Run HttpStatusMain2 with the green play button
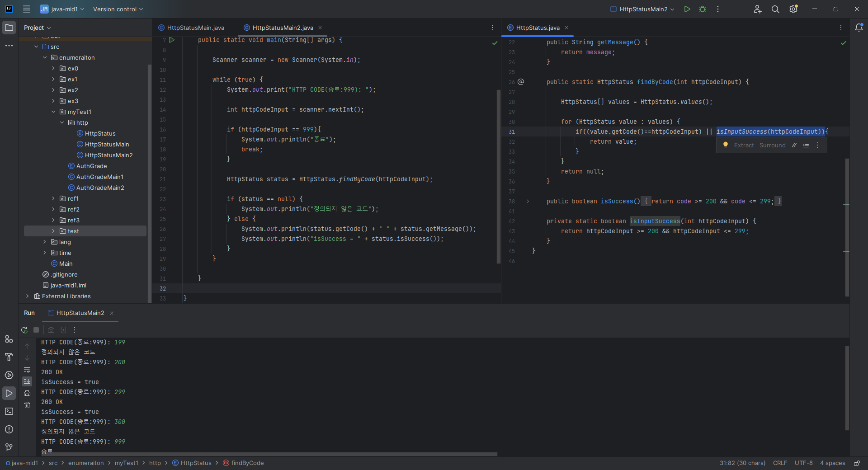This screenshot has width=868, height=470. 687,9
